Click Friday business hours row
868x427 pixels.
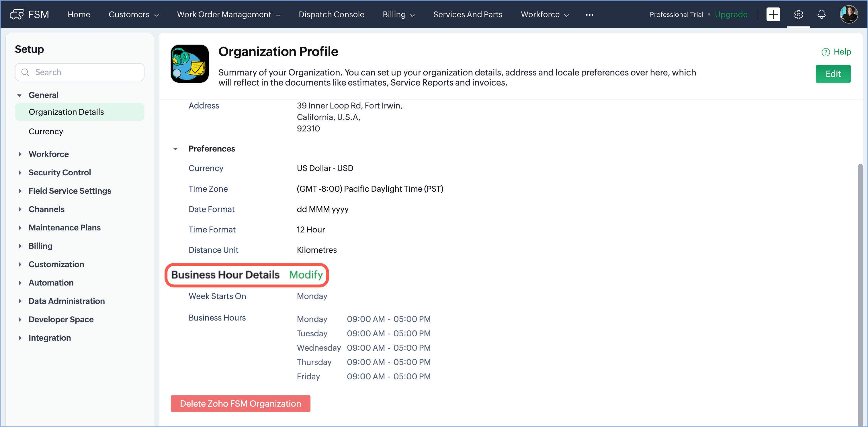pos(363,376)
